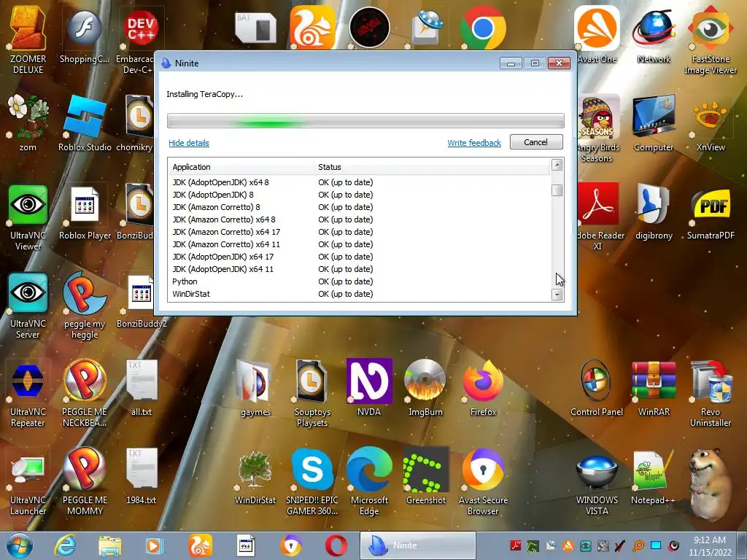Click the Ninite list scrollbar thumb
Screen dimensions: 747x560
557,190
